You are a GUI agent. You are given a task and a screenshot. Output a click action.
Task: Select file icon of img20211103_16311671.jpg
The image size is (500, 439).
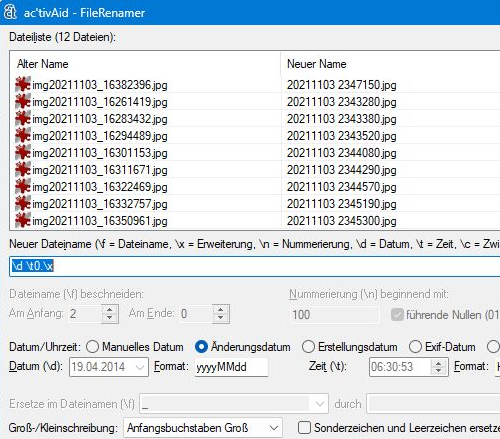(23, 169)
